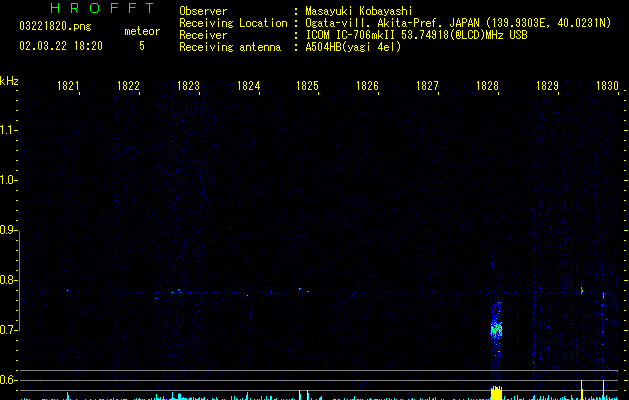Click the 1825 time marker
The image size is (629, 400).
click(307, 86)
